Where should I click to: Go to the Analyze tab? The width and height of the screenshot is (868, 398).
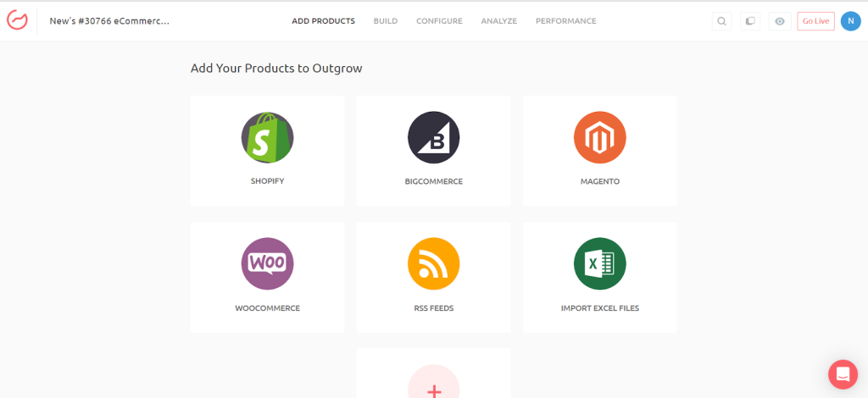(498, 21)
